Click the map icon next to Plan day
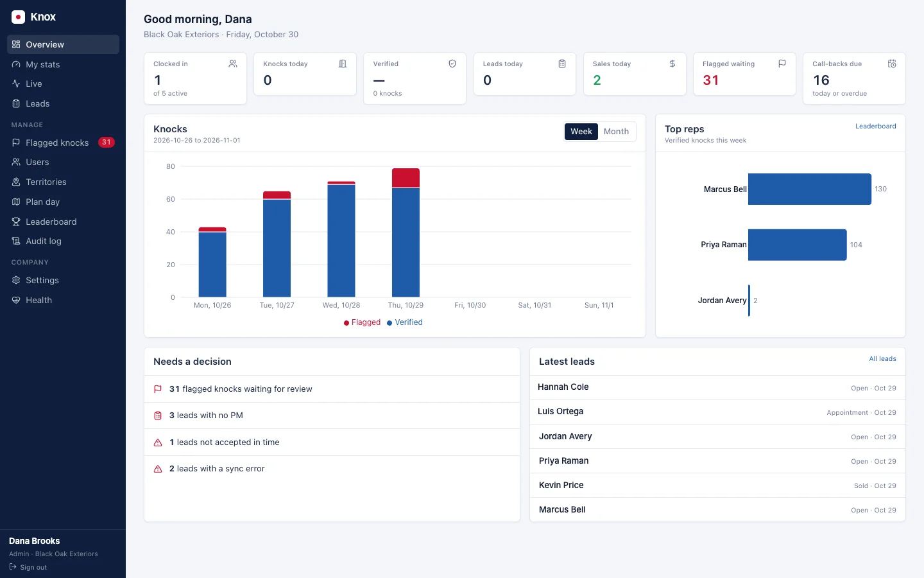This screenshot has height=578, width=924. pyautogui.click(x=16, y=202)
